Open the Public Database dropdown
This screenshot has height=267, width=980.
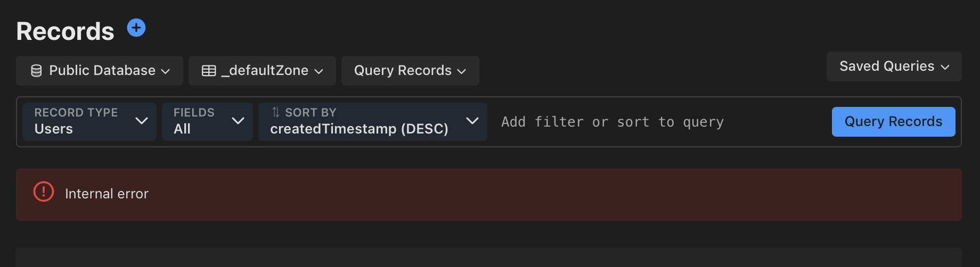(x=100, y=71)
